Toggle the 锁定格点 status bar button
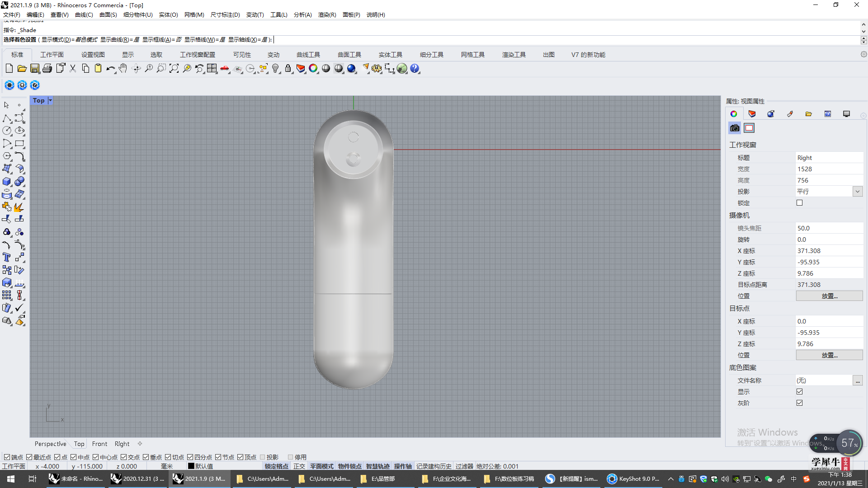 click(277, 466)
